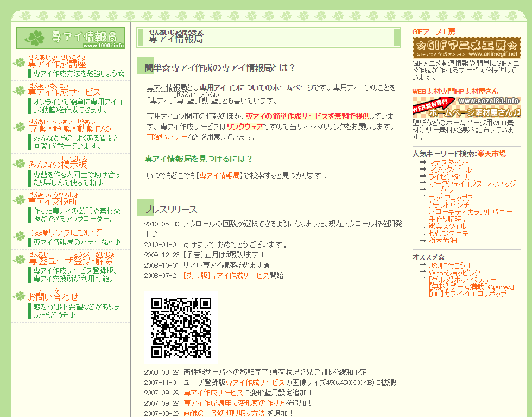Click clover icon beside みんなの掲示板
Viewport: 532px width, 417px height.
pyautogui.click(x=20, y=164)
